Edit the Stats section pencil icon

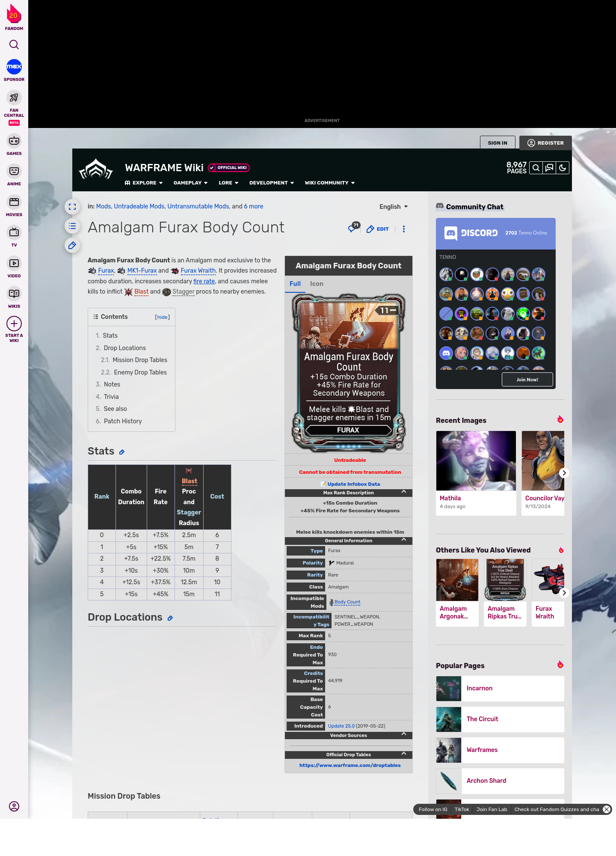click(x=122, y=452)
